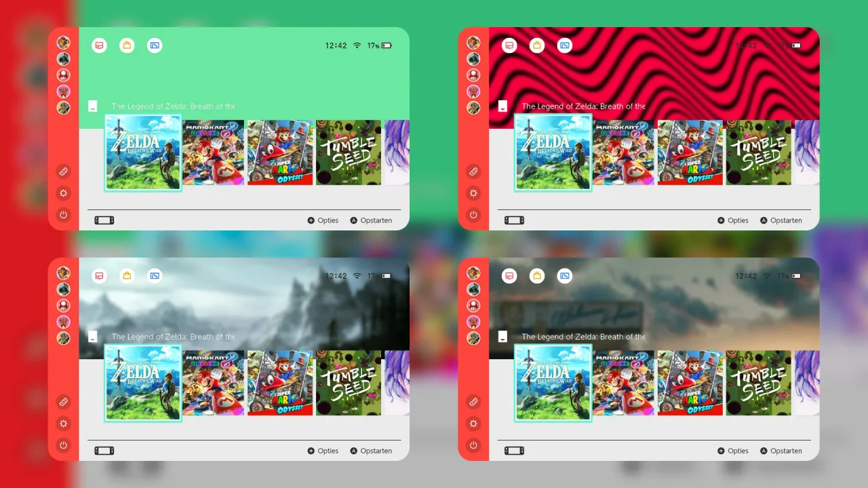Viewport: 868px width, 488px height.
Task: Launch the Mario Kart 8 Deluxe tile
Action: (x=213, y=152)
